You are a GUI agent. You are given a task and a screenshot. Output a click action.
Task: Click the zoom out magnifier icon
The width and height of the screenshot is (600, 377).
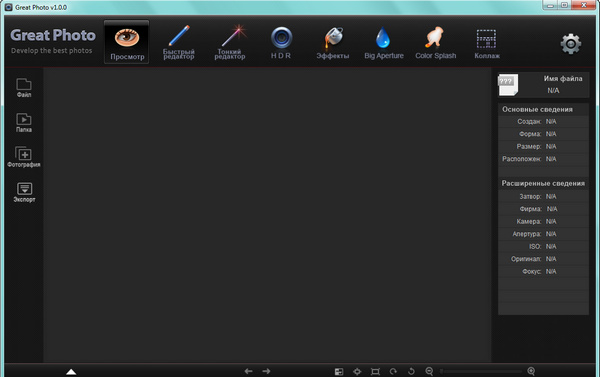click(429, 371)
